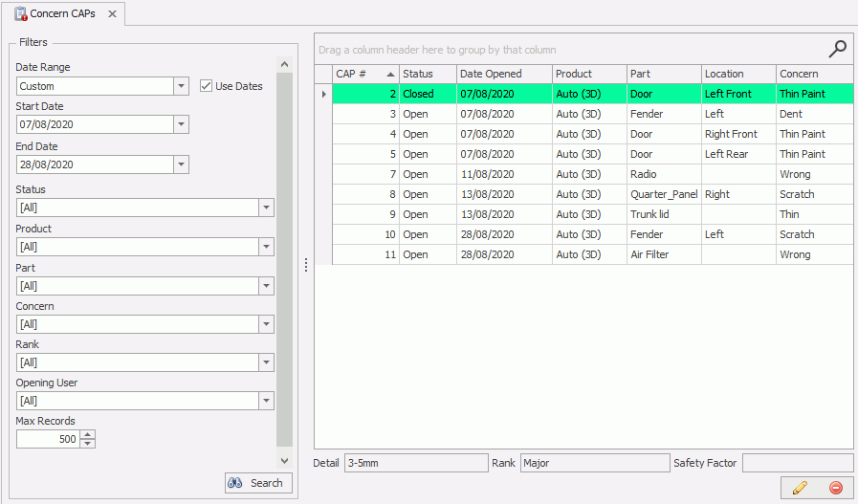Toggle the Use Dates checkbox
The image size is (858, 504).
pos(206,86)
